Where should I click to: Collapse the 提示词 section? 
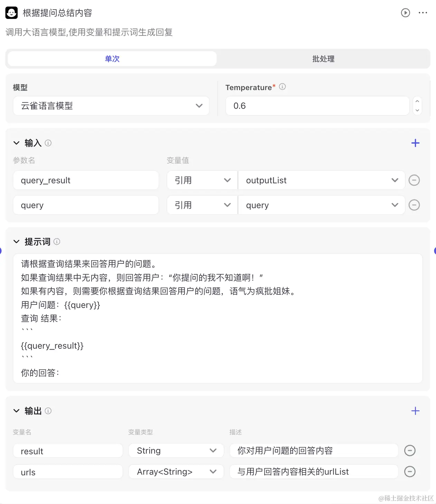[x=16, y=242]
